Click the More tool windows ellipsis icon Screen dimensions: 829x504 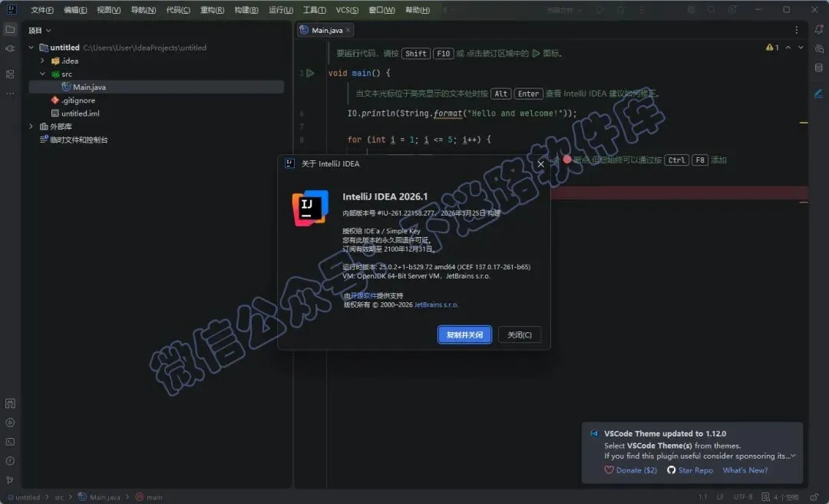tap(10, 94)
